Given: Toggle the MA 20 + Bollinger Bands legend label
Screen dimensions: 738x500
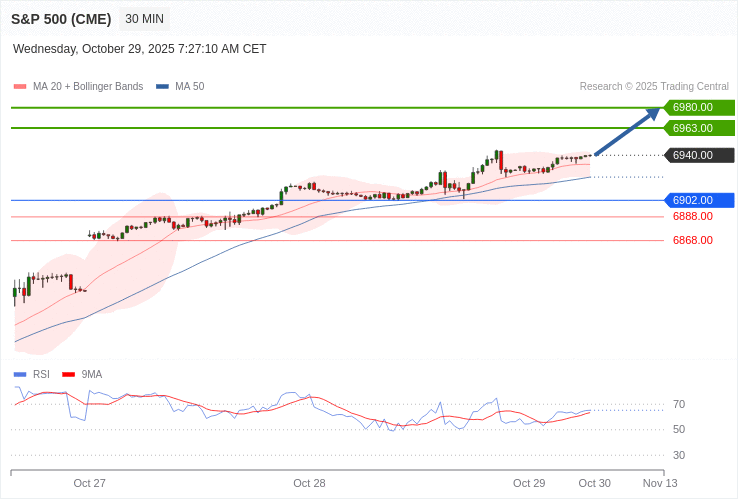Looking at the screenshot, I should 88,87.
